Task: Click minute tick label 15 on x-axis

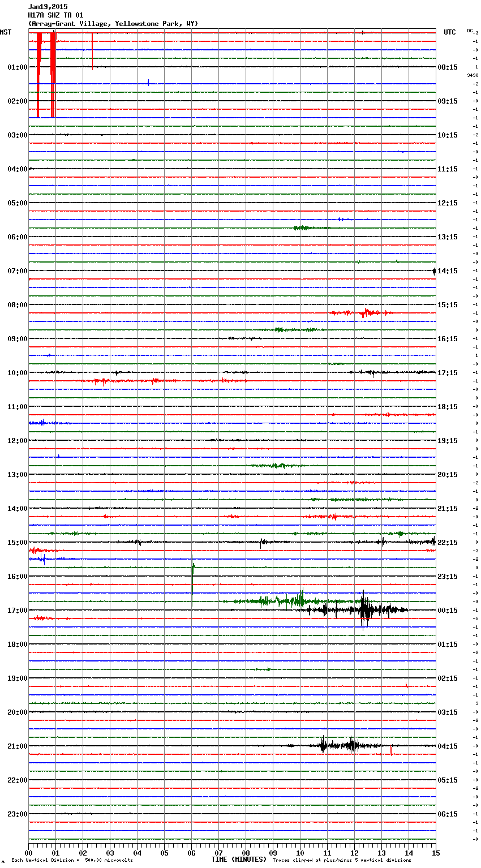Action: 436,853
